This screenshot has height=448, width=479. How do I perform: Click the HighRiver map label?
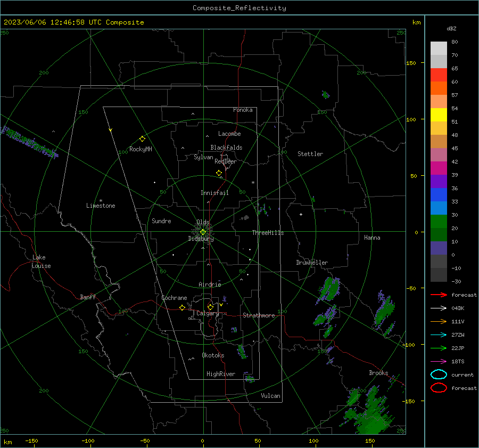221,374
